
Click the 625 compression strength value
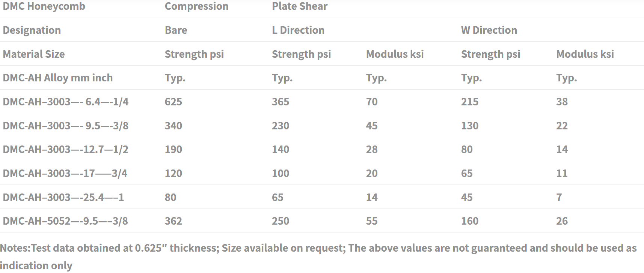coord(173,102)
